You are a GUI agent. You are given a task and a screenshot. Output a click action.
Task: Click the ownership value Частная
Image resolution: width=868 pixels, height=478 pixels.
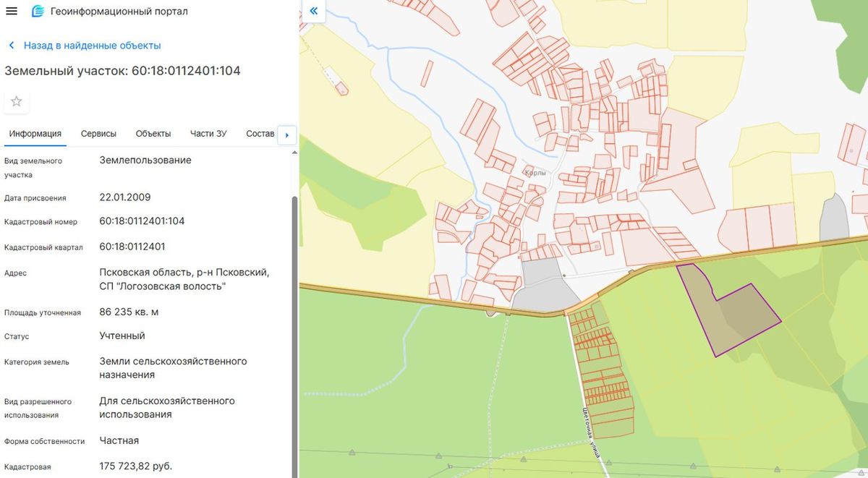click(x=119, y=440)
